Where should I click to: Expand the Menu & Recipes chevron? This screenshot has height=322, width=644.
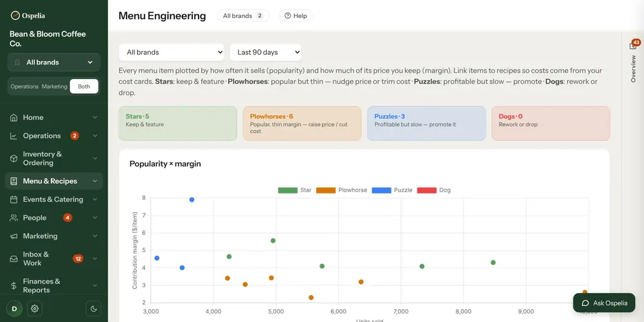pyautogui.click(x=95, y=181)
